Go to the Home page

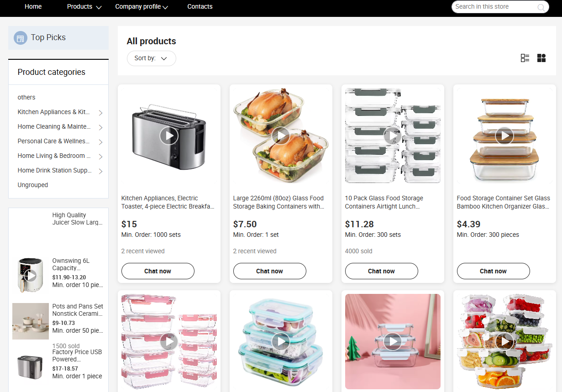(x=33, y=6)
